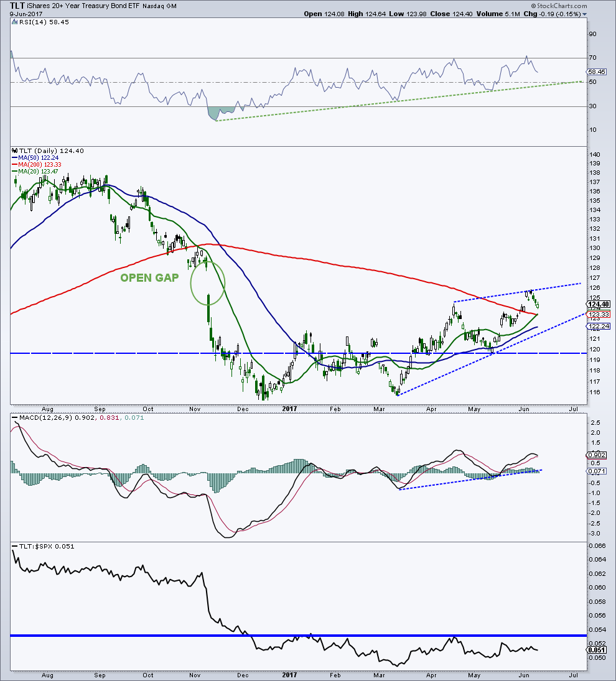
Task: Click the green MA(20) line swatch
Action: click(15, 172)
